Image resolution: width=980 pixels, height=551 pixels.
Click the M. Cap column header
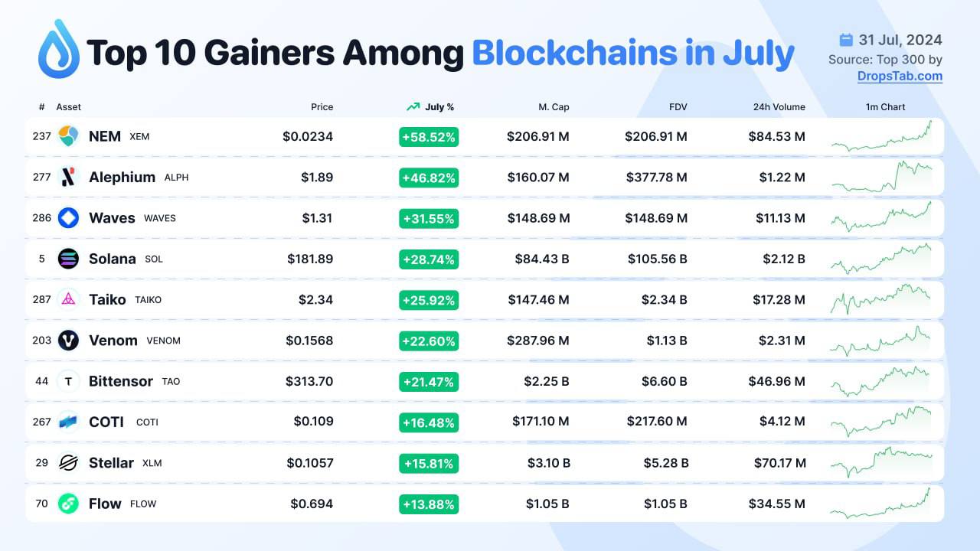coord(554,107)
